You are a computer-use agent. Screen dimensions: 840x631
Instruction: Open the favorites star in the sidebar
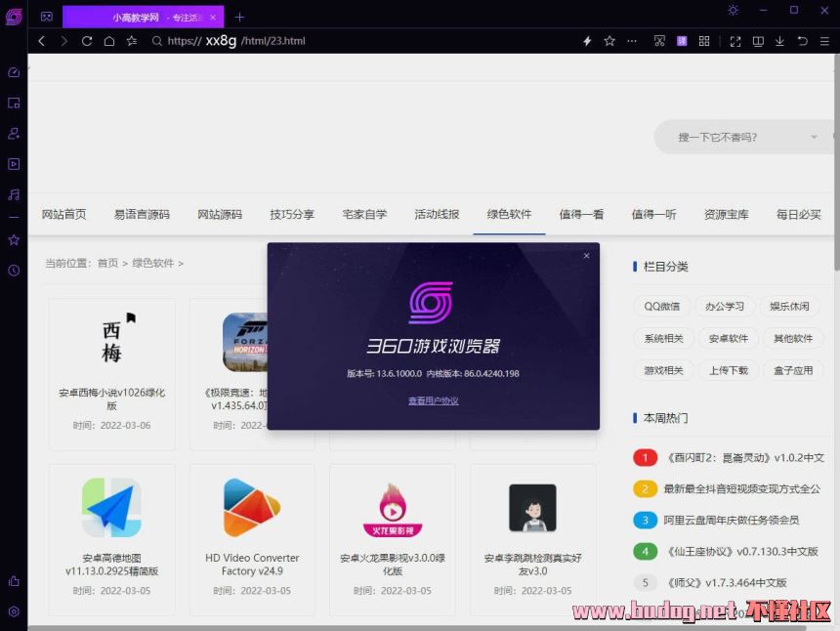[x=14, y=240]
